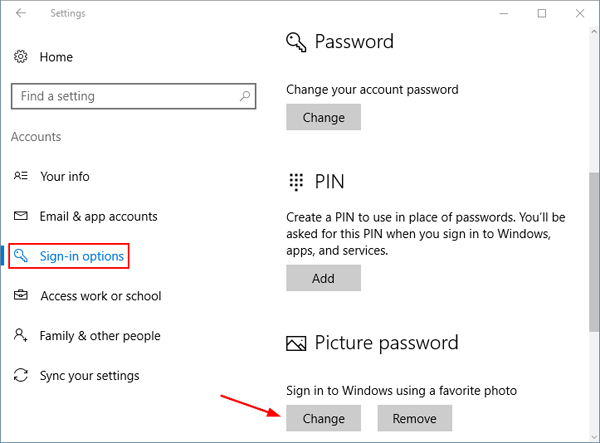Click the Family & other people icon
This screenshot has height=443, width=600.
click(20, 336)
